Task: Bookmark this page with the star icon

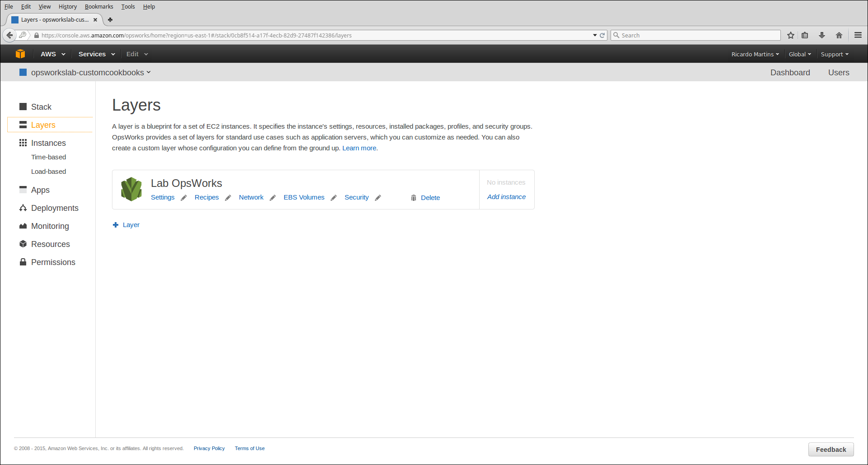Action: [x=791, y=35]
